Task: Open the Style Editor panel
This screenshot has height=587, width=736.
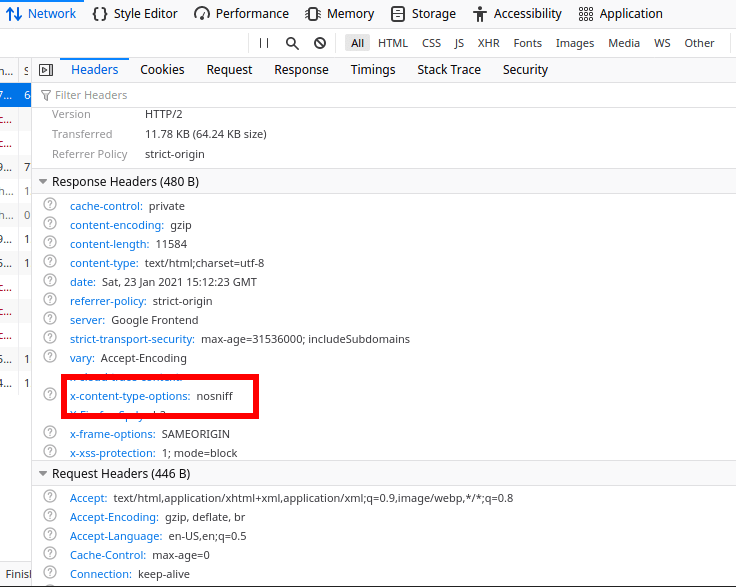Action: 135,14
